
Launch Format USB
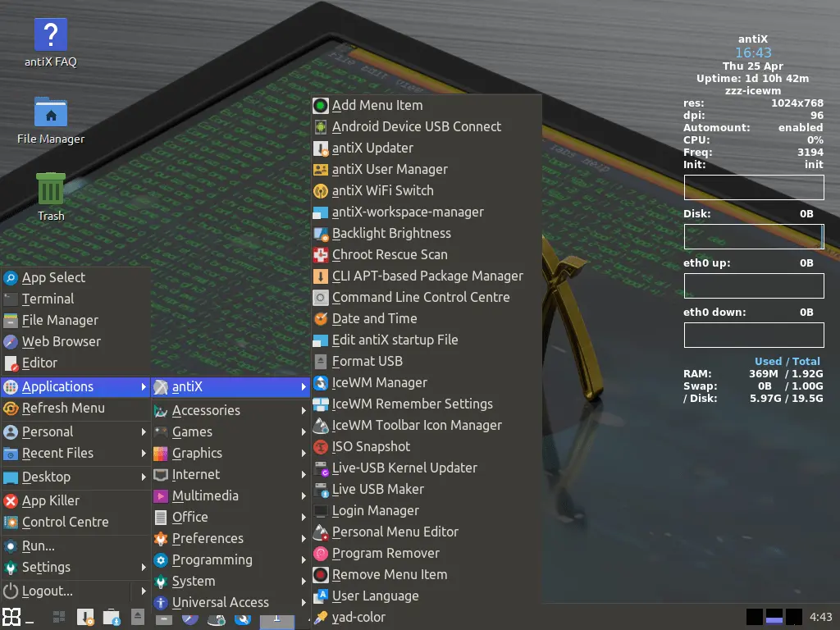tap(427, 362)
